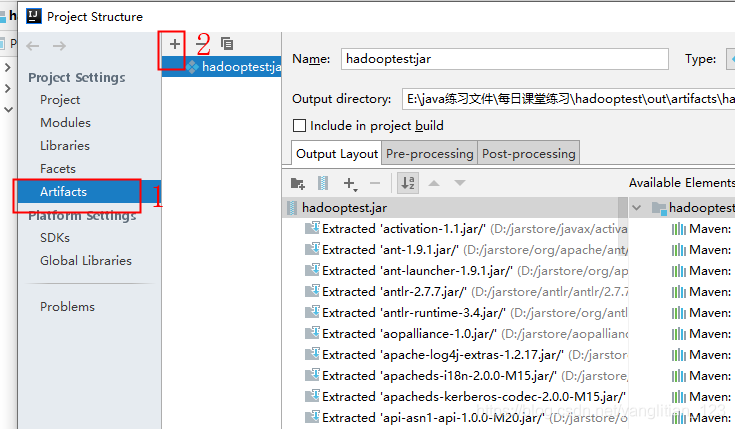Select Extracted 'activation-1.1.jar/' row
The height and width of the screenshot is (429, 735).
point(455,229)
